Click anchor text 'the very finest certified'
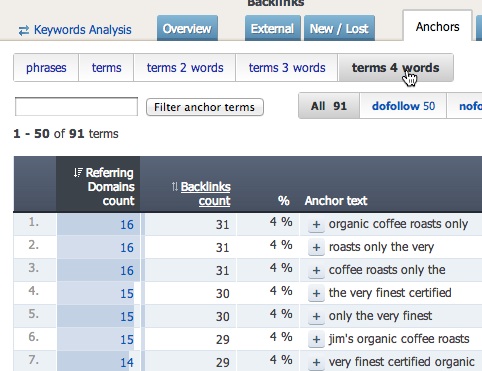The width and height of the screenshot is (482, 371). coord(390,293)
